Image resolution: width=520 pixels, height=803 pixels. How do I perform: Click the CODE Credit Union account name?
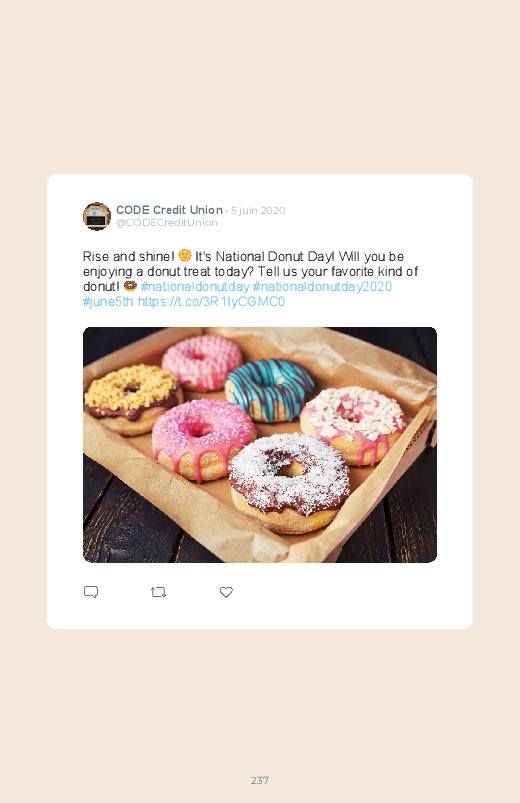coord(169,210)
